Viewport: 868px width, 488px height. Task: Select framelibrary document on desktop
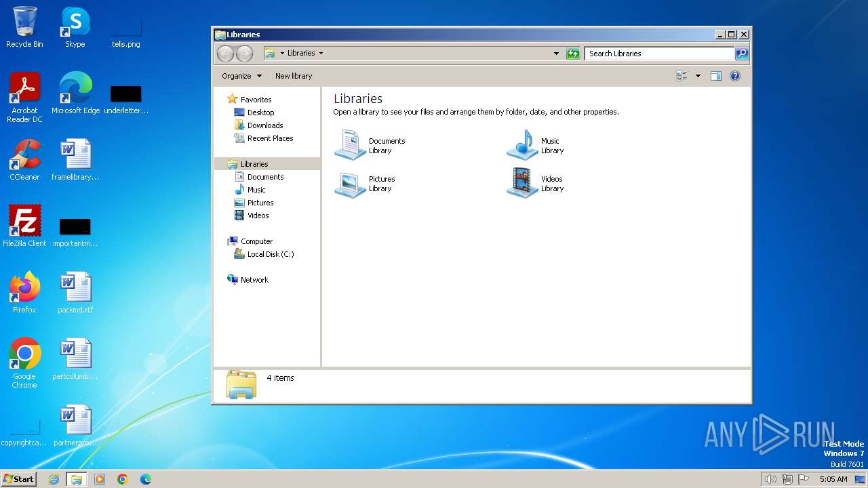pyautogui.click(x=75, y=160)
